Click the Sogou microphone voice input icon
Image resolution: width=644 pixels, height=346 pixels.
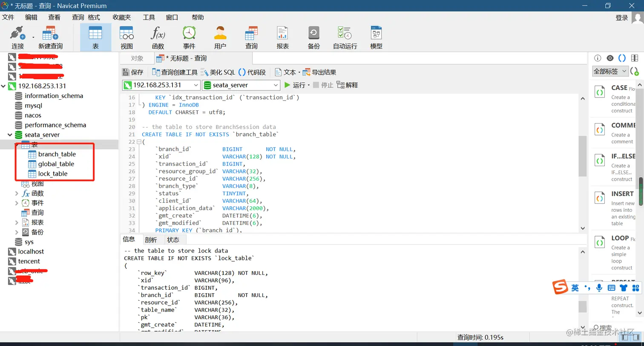click(599, 288)
